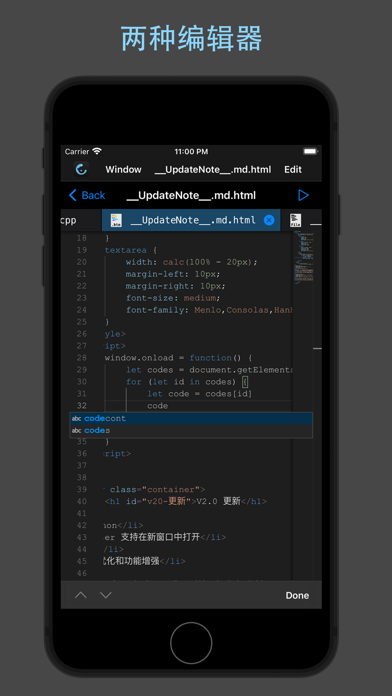The height and width of the screenshot is (696, 392).
Task: Click the 'let code = codes[id]' line
Action: pos(200,394)
